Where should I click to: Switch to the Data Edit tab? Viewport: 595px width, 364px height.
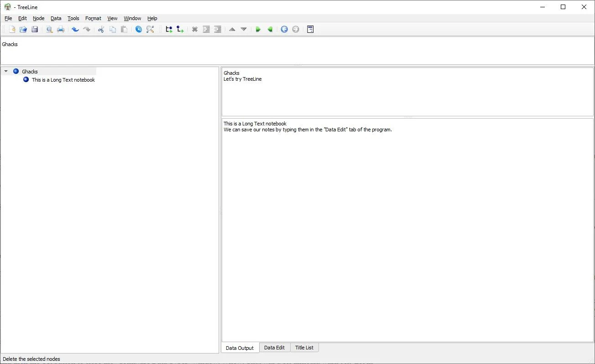tap(274, 348)
